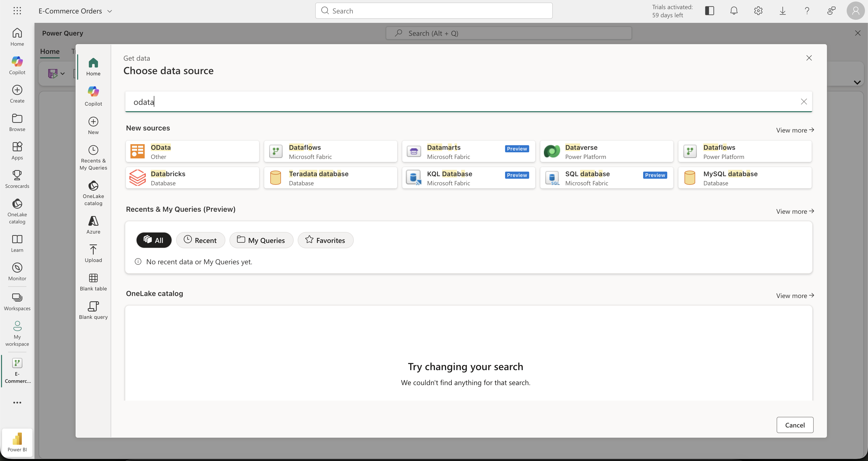Screen dimensions: 868x461
Task: View more OneLake catalog items
Action: coord(795,295)
